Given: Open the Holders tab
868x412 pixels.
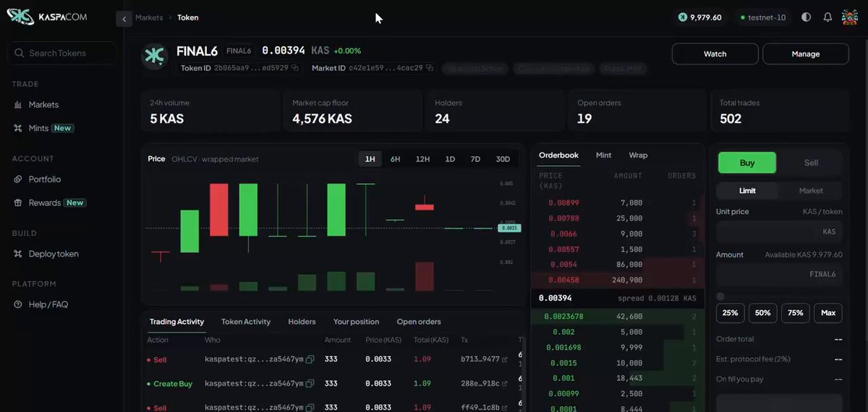Looking at the screenshot, I should (302, 322).
